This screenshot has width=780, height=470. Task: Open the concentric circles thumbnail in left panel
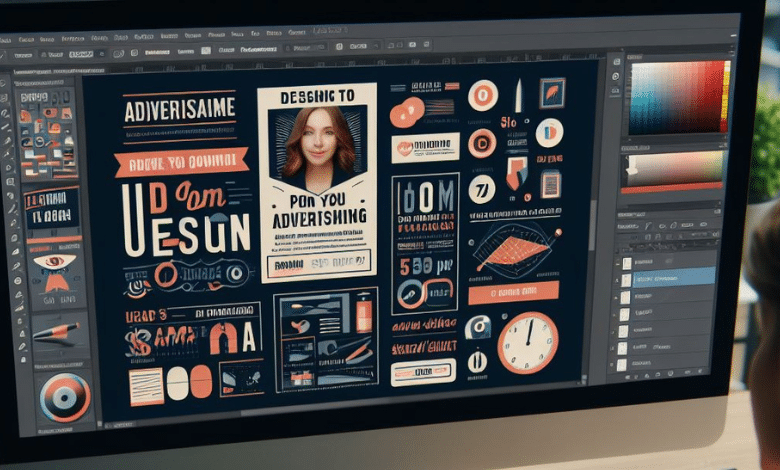tap(65, 398)
